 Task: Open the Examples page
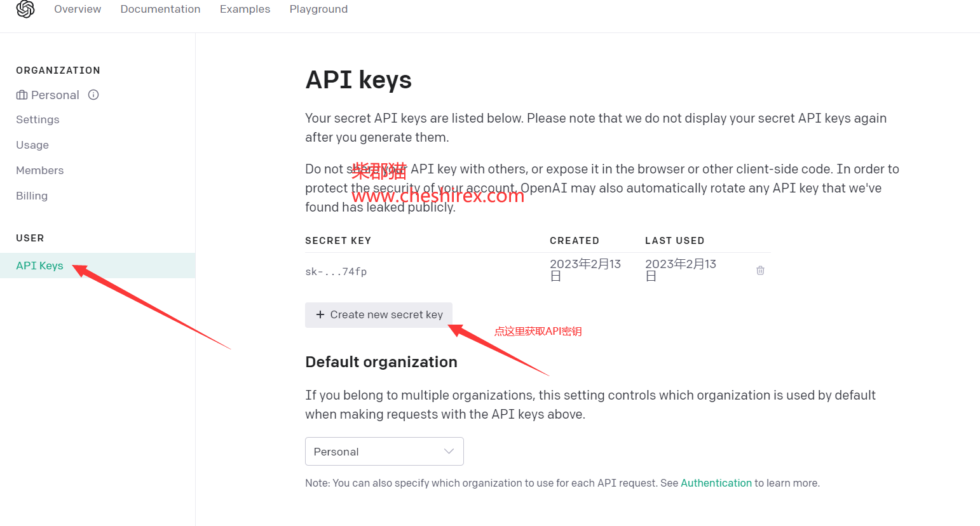click(245, 9)
